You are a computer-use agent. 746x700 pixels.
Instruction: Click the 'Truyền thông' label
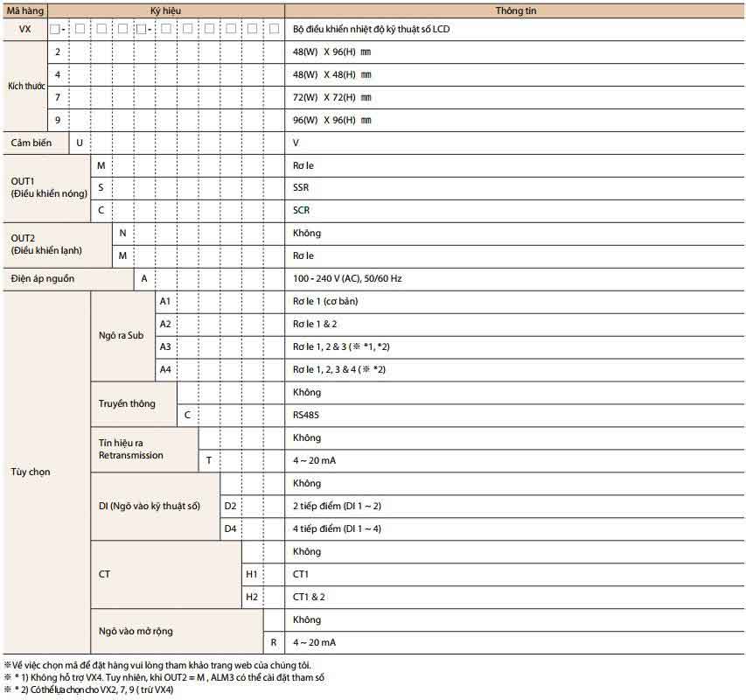click(x=127, y=403)
